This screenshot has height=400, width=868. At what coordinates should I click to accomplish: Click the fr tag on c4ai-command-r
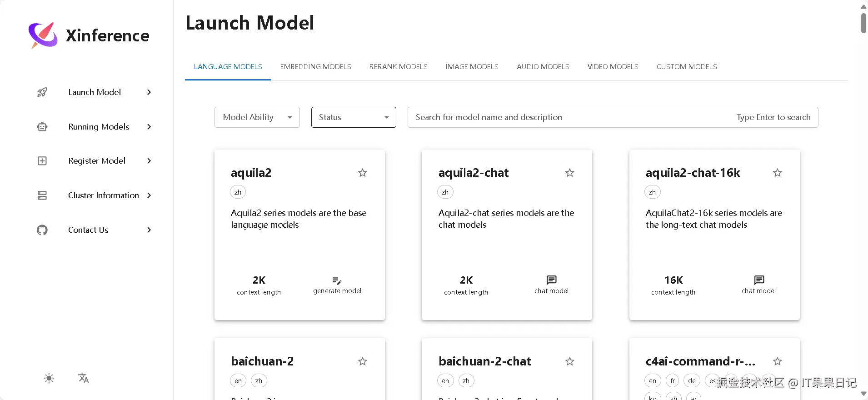click(673, 381)
